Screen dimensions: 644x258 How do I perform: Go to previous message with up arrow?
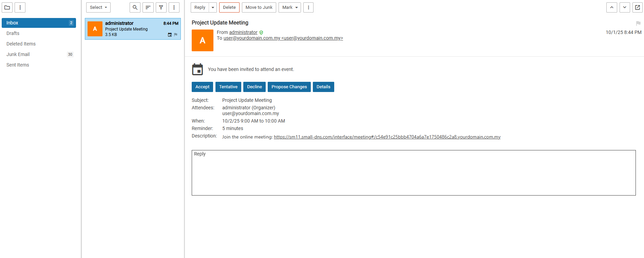click(x=612, y=7)
